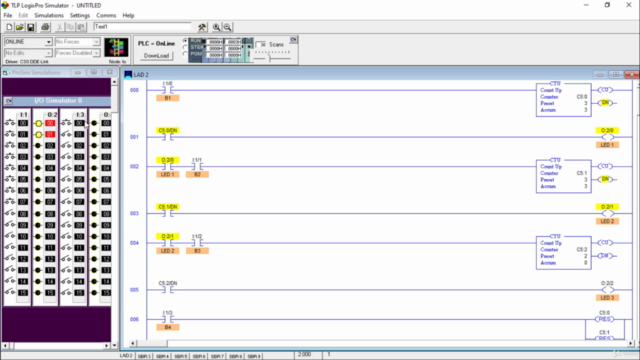This screenshot has height=360, width=640.
Task: Select rung number 005
Action: pyautogui.click(x=134, y=290)
